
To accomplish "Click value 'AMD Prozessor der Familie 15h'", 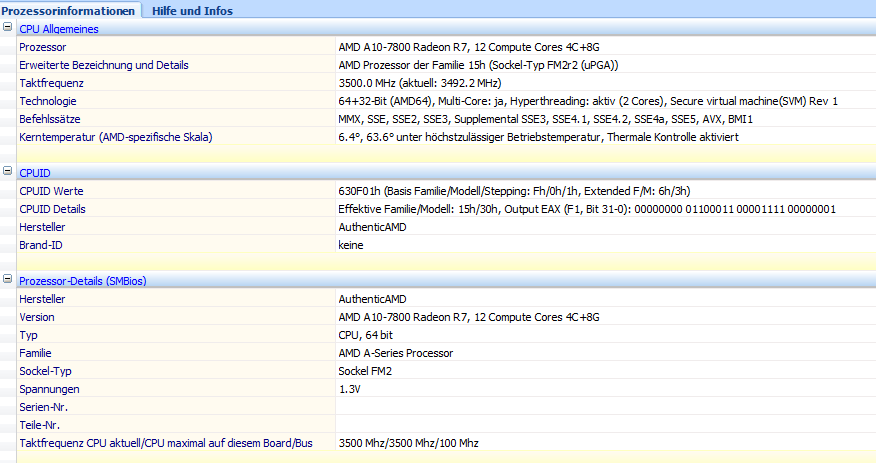I will (478, 65).
